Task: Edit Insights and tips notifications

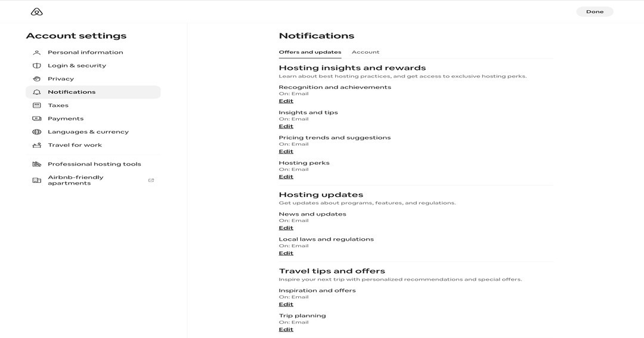Action: tap(286, 126)
